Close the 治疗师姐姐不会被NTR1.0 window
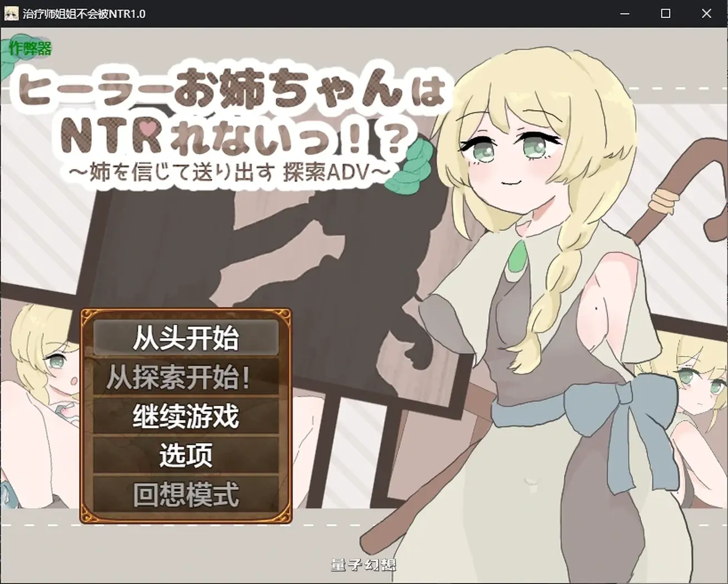This screenshot has width=728, height=584. click(706, 13)
